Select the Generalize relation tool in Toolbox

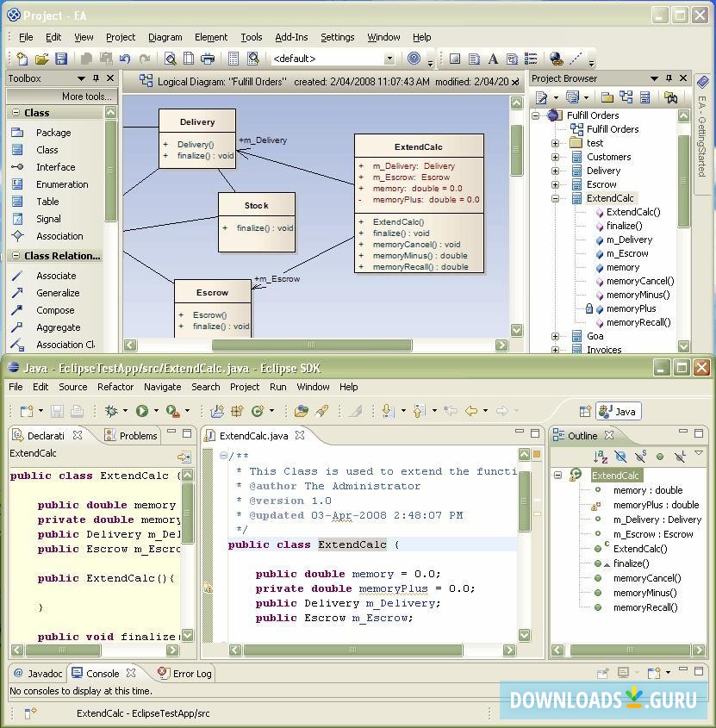58,293
